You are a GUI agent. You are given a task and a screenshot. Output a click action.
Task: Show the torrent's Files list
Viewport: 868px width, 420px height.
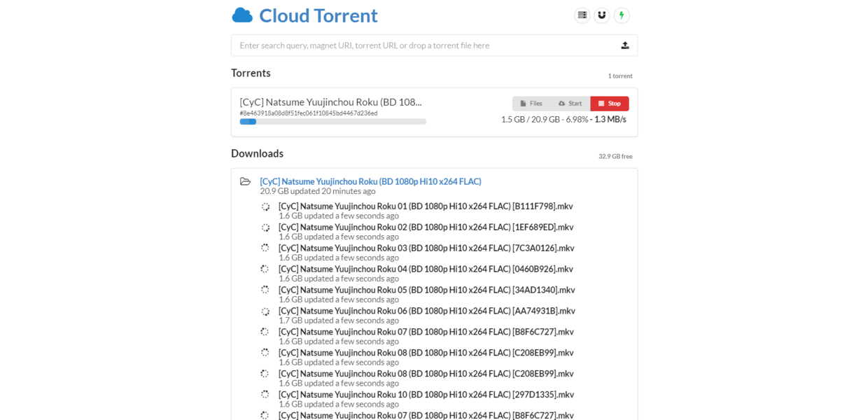(x=531, y=104)
